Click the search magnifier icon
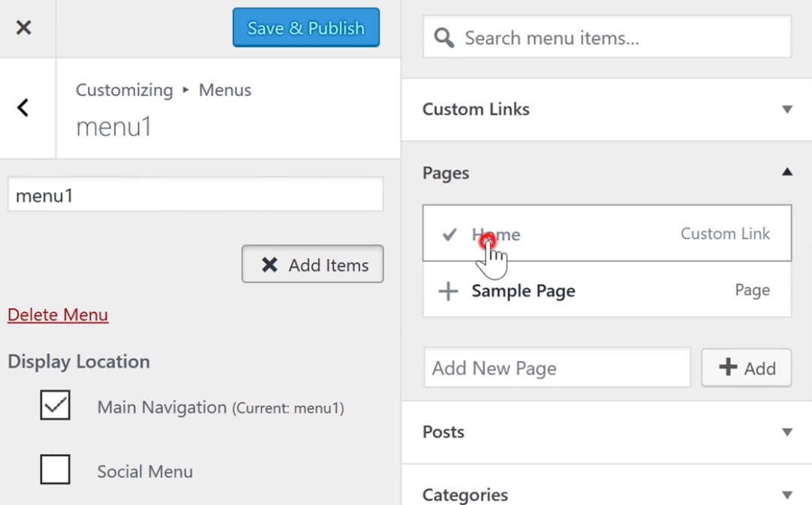The width and height of the screenshot is (812, 505). point(443,38)
